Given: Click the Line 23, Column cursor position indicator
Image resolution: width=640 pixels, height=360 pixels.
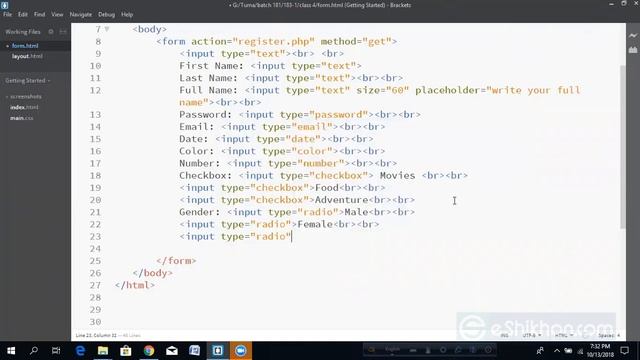Looking at the screenshot, I should 96,336.
